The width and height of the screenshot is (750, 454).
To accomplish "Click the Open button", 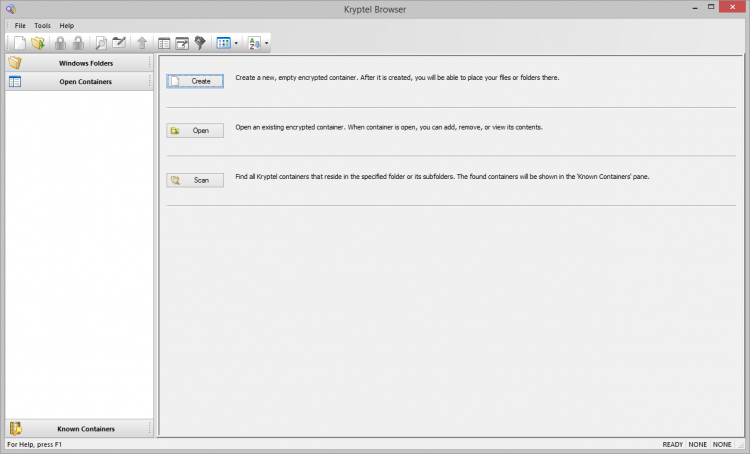I will tap(195, 131).
